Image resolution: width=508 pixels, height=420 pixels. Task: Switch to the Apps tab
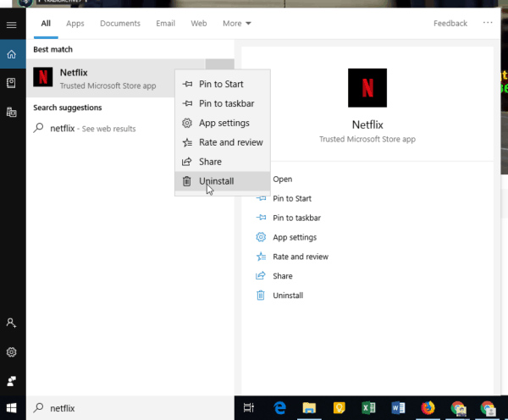pos(75,24)
